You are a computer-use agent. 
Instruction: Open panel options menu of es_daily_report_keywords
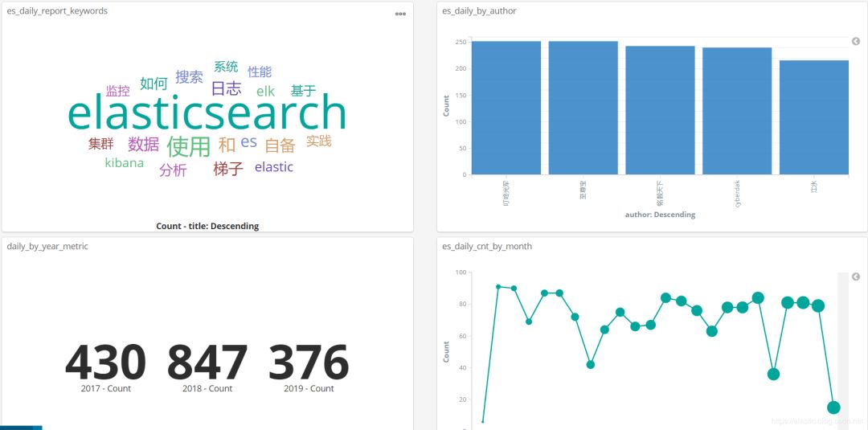(x=400, y=14)
